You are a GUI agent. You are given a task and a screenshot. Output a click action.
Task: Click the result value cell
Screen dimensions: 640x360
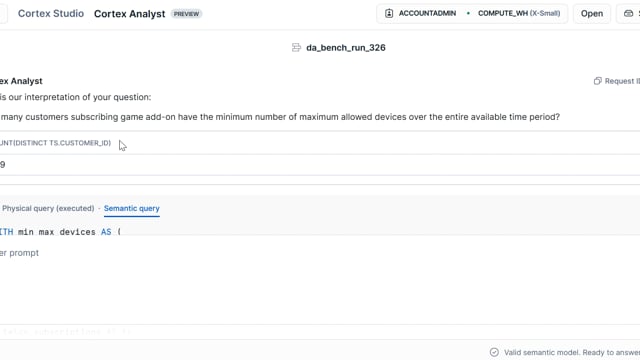coord(2,164)
